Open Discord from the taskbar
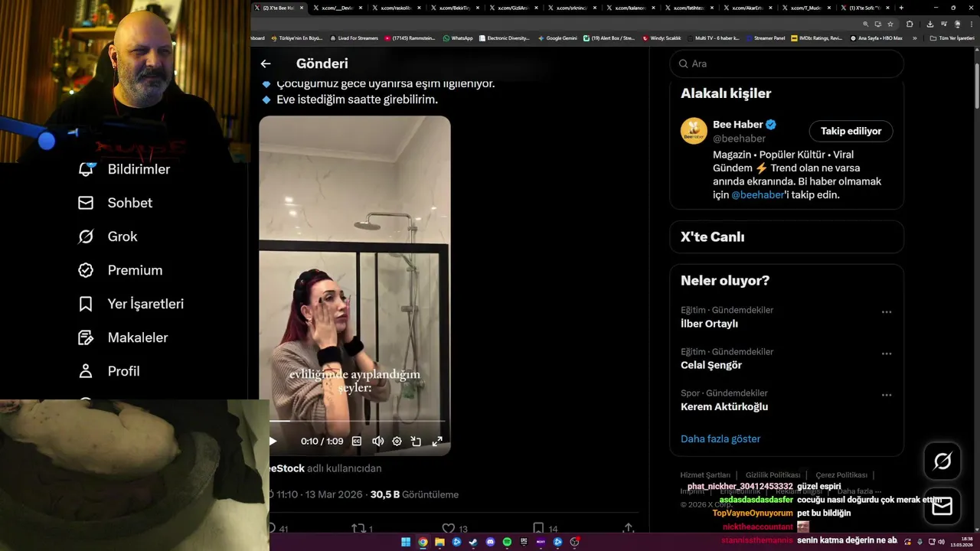The width and height of the screenshot is (980, 551). pyautogui.click(x=490, y=542)
